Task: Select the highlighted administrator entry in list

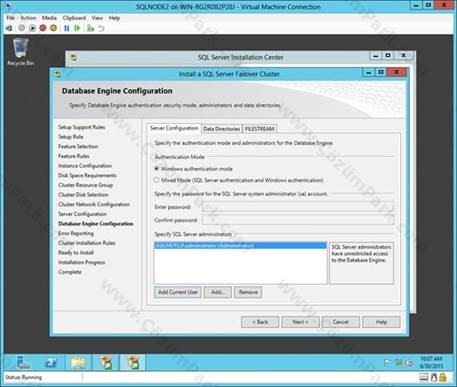Action: point(240,246)
